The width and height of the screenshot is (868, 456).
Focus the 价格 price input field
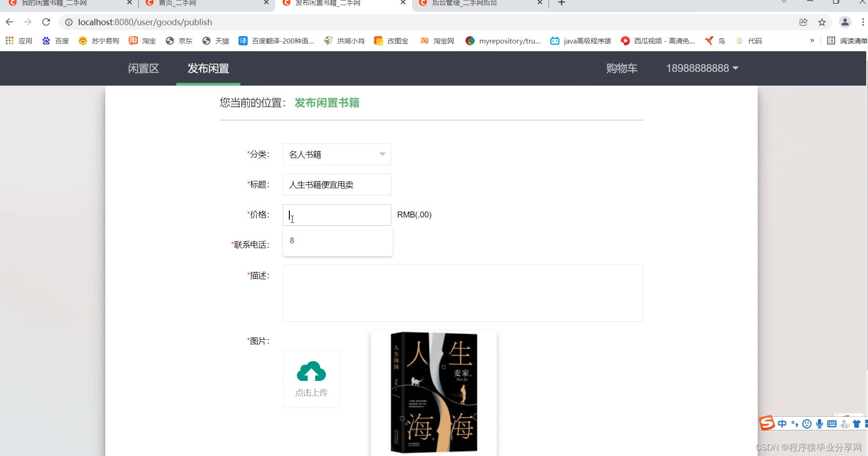click(x=337, y=215)
